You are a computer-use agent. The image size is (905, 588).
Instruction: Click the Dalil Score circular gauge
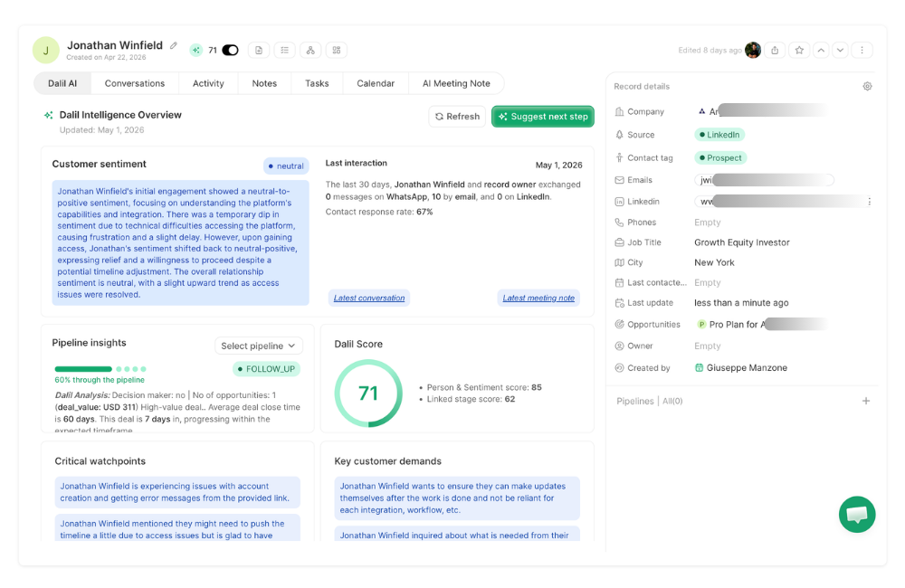(368, 394)
